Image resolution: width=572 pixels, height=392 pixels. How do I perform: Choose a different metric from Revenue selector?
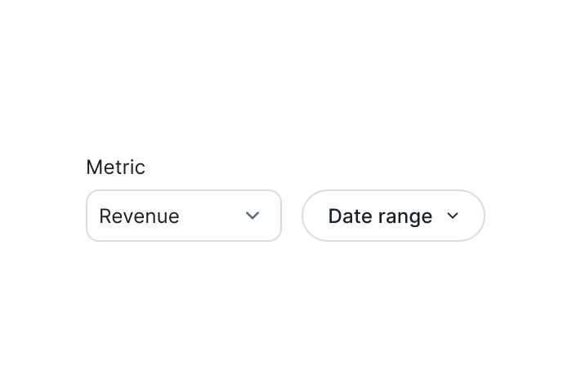tap(184, 216)
